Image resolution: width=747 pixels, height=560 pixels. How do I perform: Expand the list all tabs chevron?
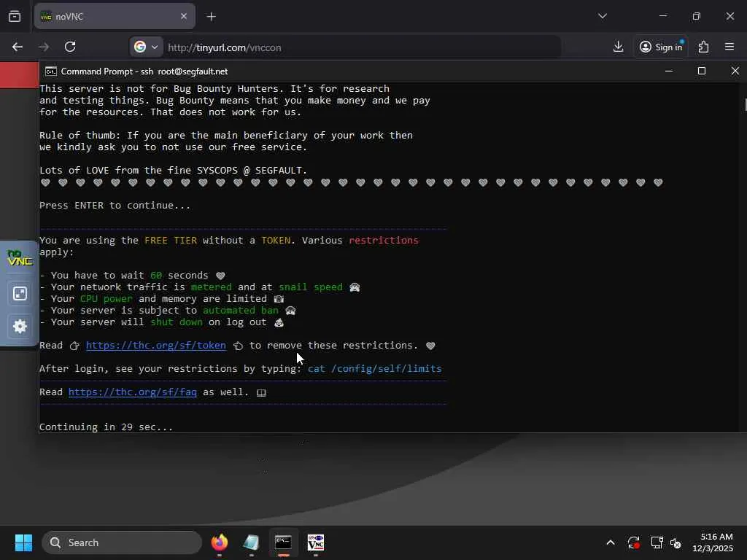point(603,16)
